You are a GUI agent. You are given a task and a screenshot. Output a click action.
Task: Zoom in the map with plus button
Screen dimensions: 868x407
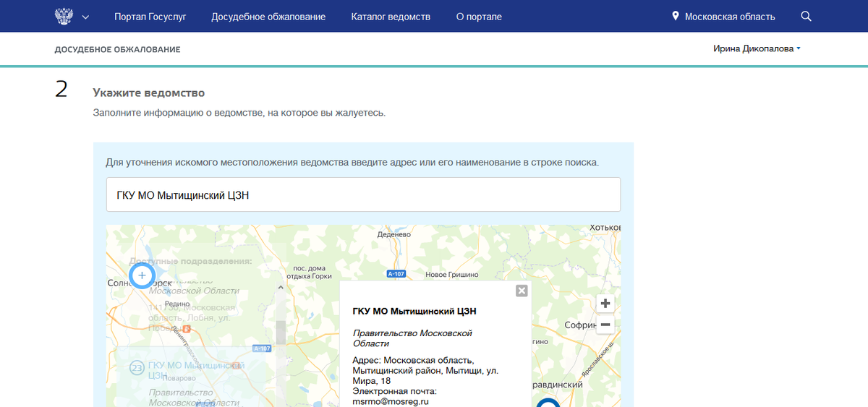pyautogui.click(x=605, y=304)
